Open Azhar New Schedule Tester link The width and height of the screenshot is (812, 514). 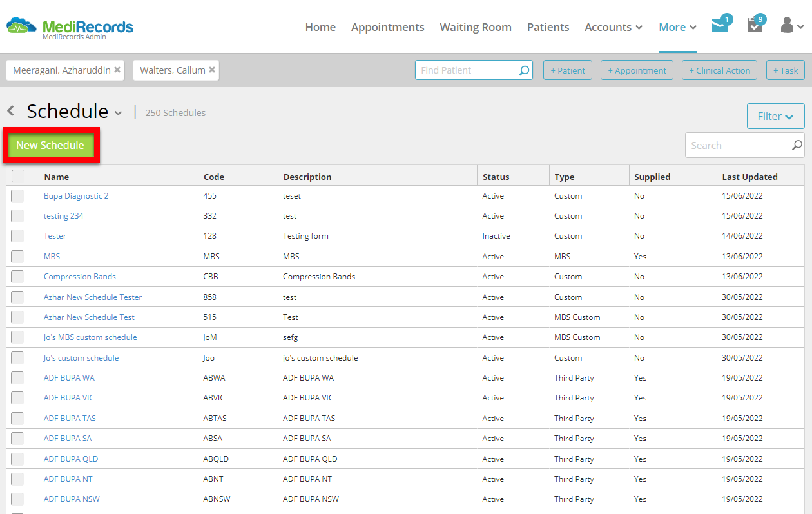pyautogui.click(x=93, y=297)
